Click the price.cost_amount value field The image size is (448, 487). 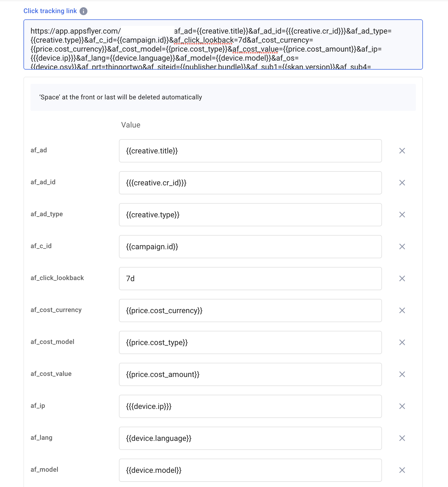[250, 374]
